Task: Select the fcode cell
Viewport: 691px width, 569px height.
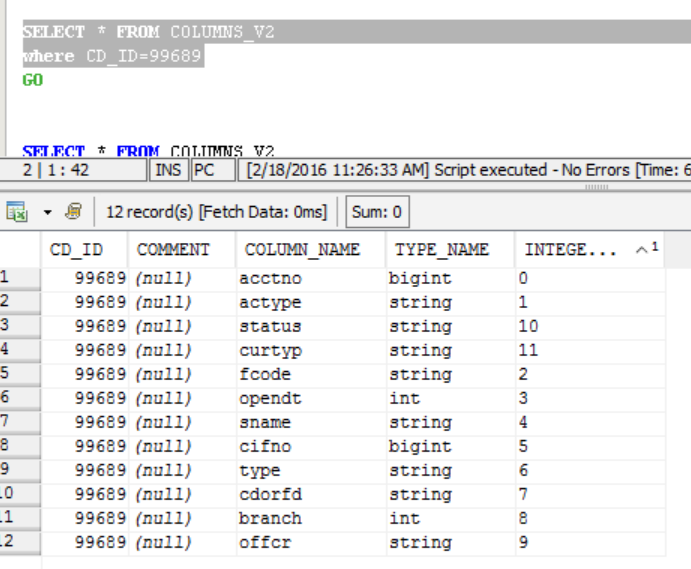Action: pyautogui.click(x=311, y=375)
